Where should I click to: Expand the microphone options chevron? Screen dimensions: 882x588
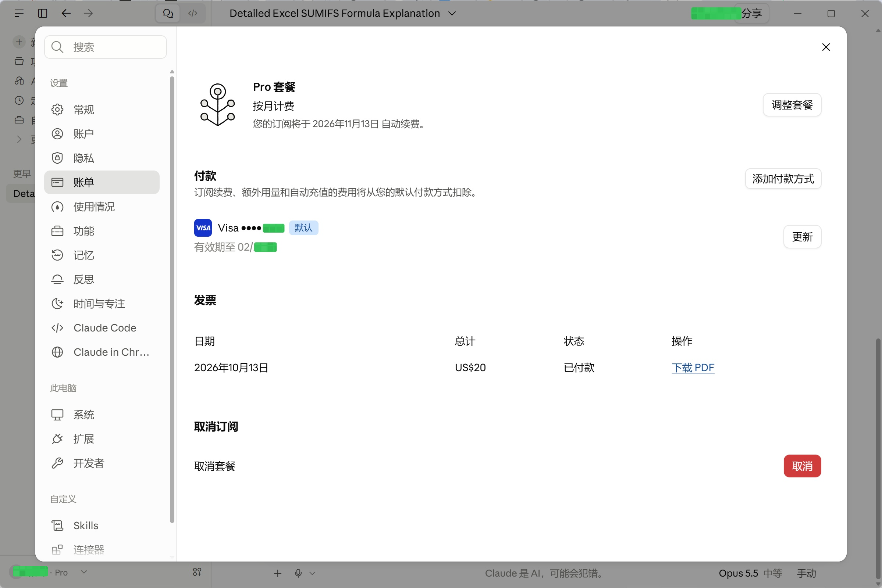click(x=312, y=573)
